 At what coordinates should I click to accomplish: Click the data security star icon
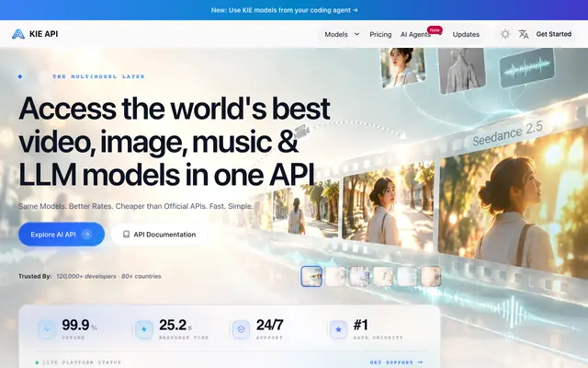(338, 329)
